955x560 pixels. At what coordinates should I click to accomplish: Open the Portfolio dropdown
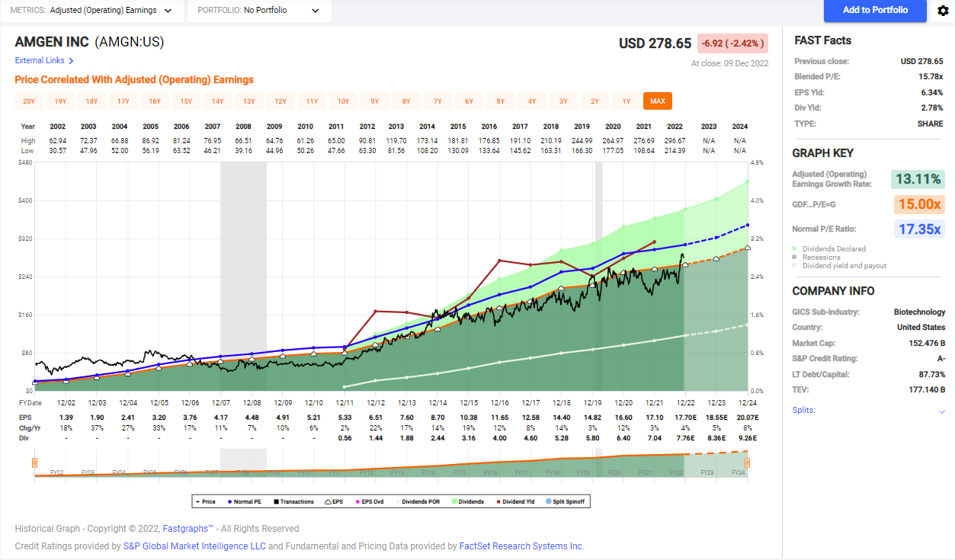coord(260,11)
